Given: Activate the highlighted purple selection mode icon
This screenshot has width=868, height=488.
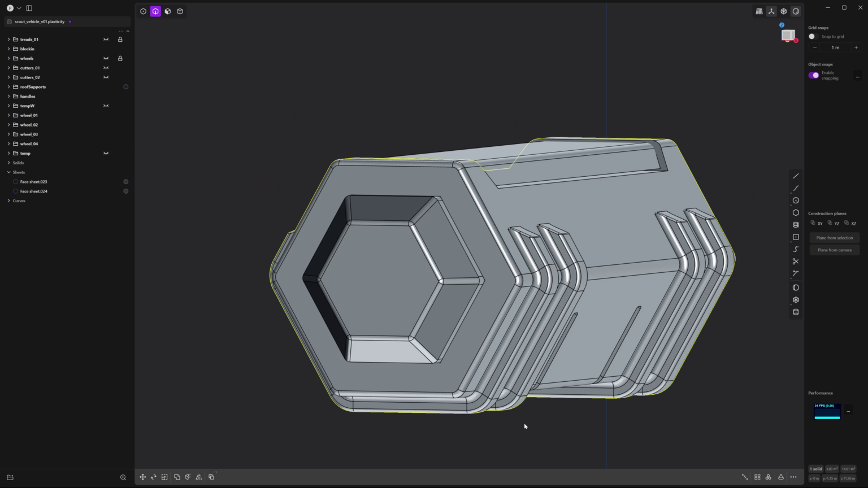Looking at the screenshot, I should click(x=155, y=11).
